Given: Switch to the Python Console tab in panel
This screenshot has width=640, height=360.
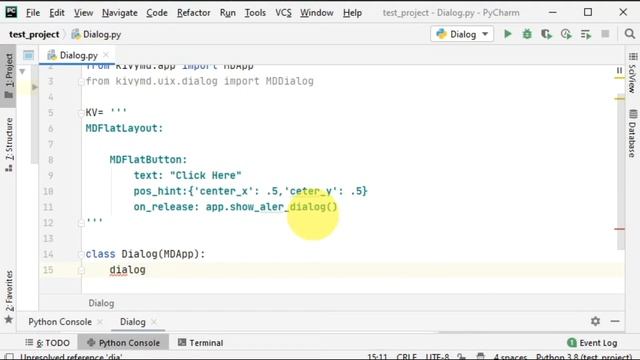Looking at the screenshot, I should click(x=60, y=322).
